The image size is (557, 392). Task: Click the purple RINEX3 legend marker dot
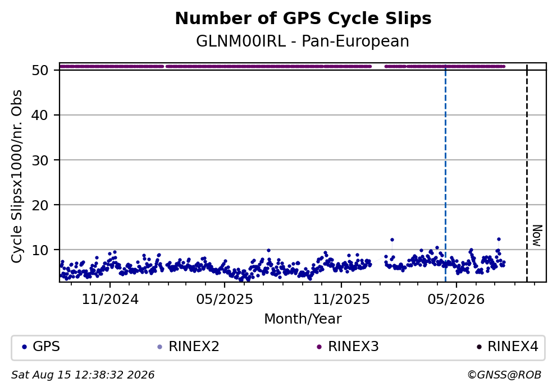[x=319, y=347]
